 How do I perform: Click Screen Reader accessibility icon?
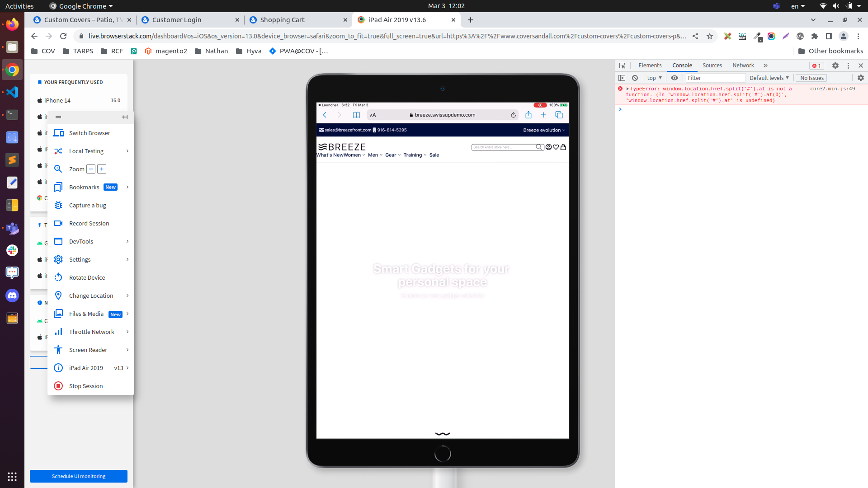[x=58, y=350]
